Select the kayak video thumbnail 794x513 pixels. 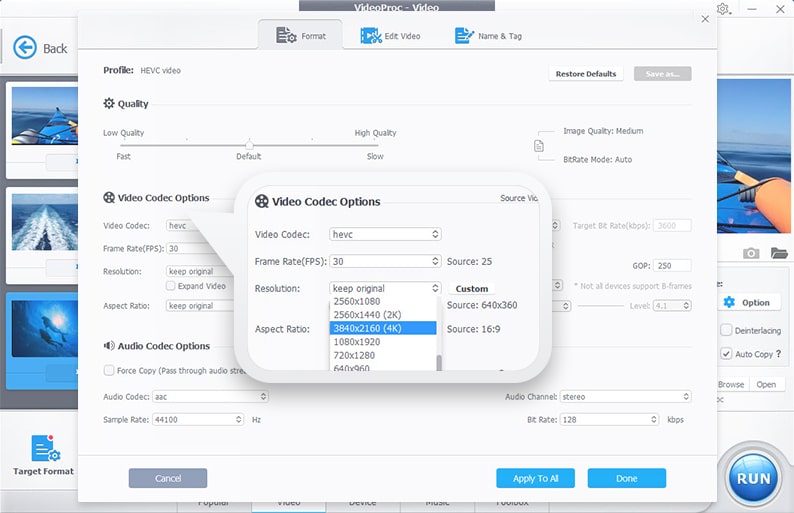[45, 116]
